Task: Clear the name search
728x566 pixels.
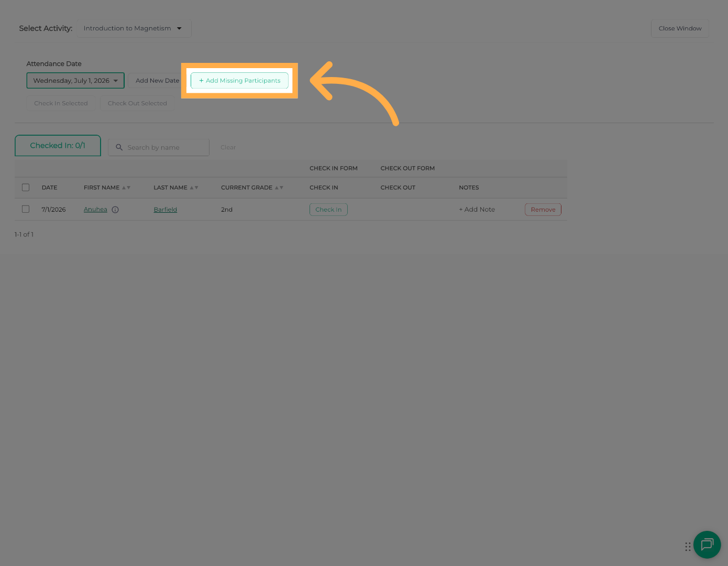Action: (x=228, y=147)
